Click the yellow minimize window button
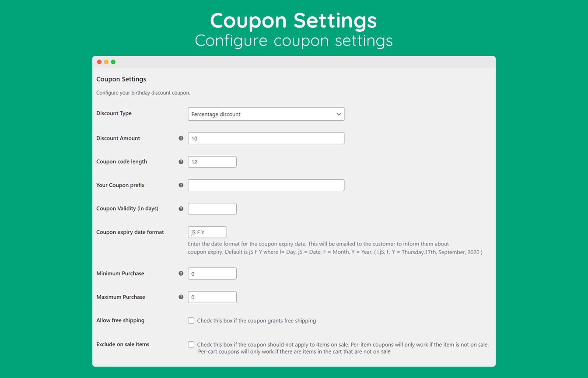The width and height of the screenshot is (588, 378). (106, 62)
